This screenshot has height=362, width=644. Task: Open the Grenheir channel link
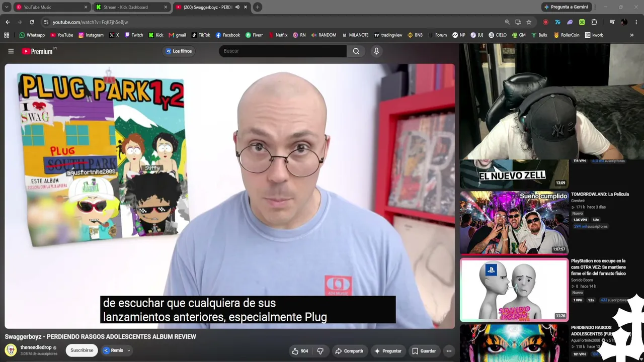coord(578,201)
